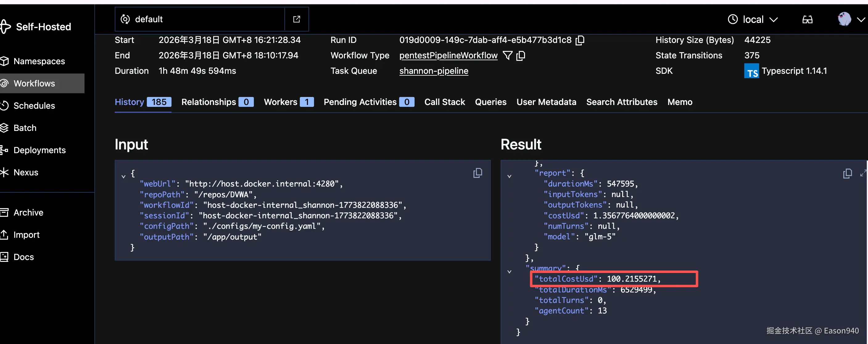Go to Schedules in sidebar

click(34, 106)
